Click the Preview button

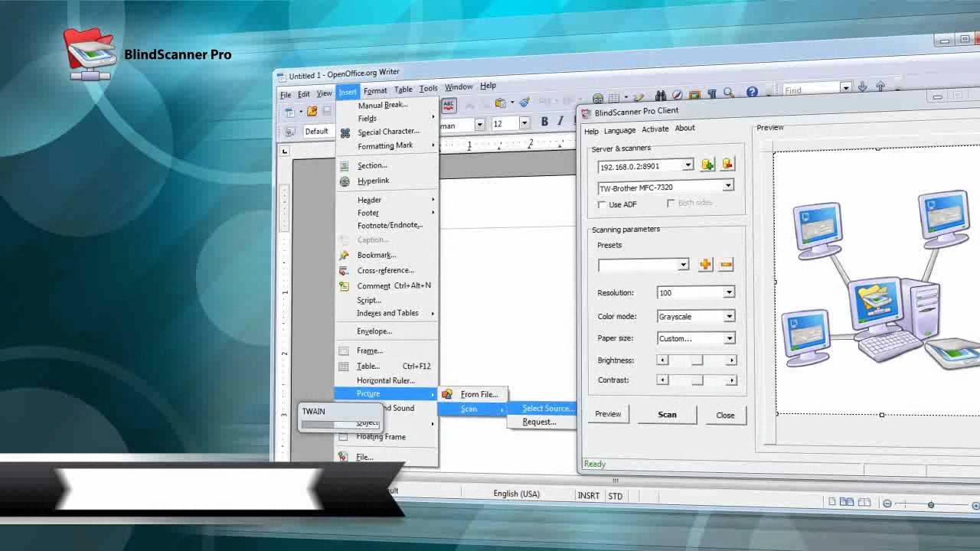tap(608, 414)
